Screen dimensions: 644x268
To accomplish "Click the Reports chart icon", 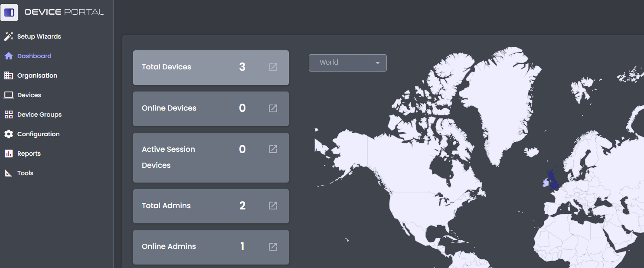I will pyautogui.click(x=9, y=154).
